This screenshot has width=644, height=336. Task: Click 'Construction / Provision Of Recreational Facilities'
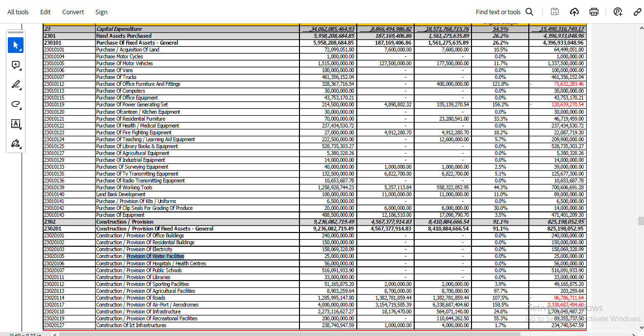pyautogui.click(x=147, y=318)
